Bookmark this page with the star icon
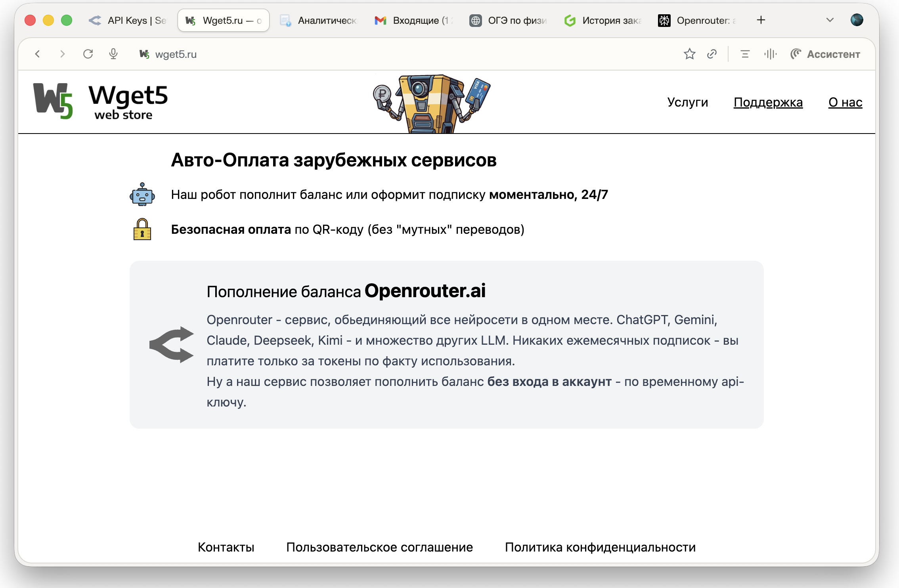 click(x=690, y=54)
